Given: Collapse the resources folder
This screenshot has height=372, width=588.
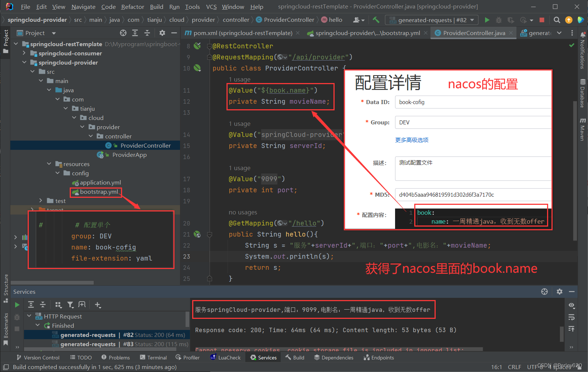Looking at the screenshot, I should [49, 164].
